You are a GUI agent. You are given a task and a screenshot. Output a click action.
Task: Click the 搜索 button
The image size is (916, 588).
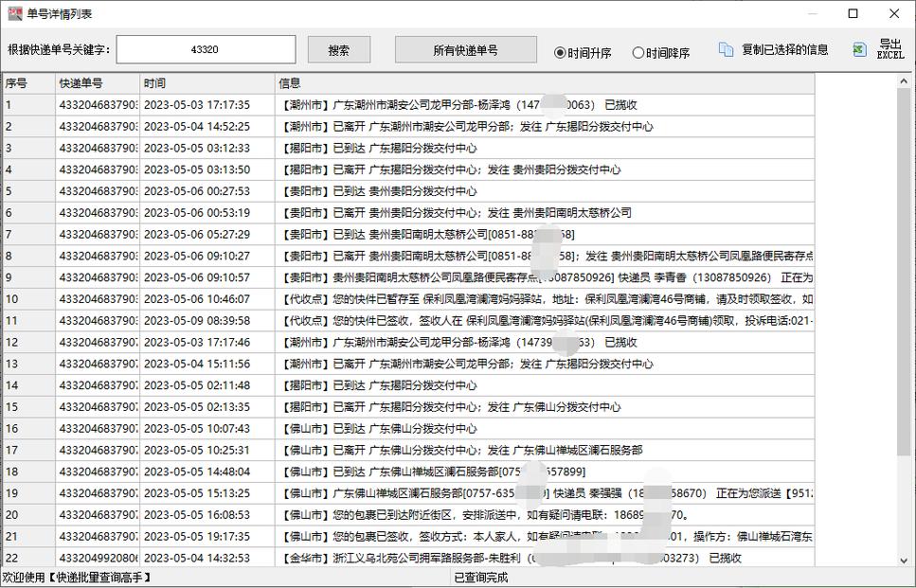point(338,48)
